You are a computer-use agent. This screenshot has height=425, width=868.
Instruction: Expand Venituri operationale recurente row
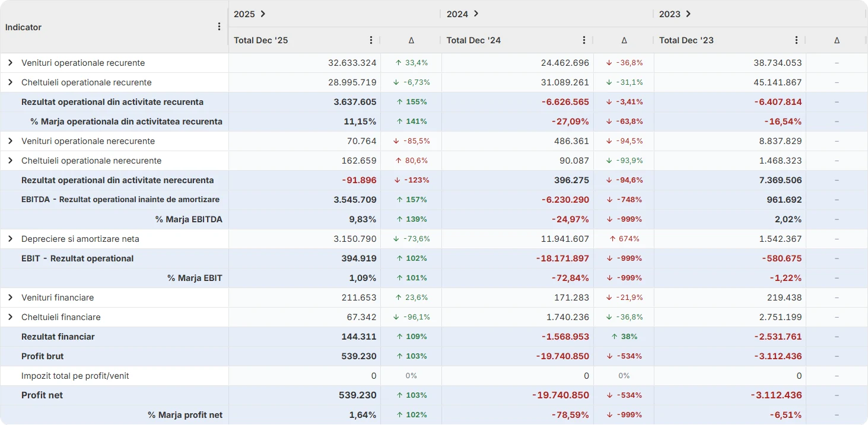(x=10, y=62)
